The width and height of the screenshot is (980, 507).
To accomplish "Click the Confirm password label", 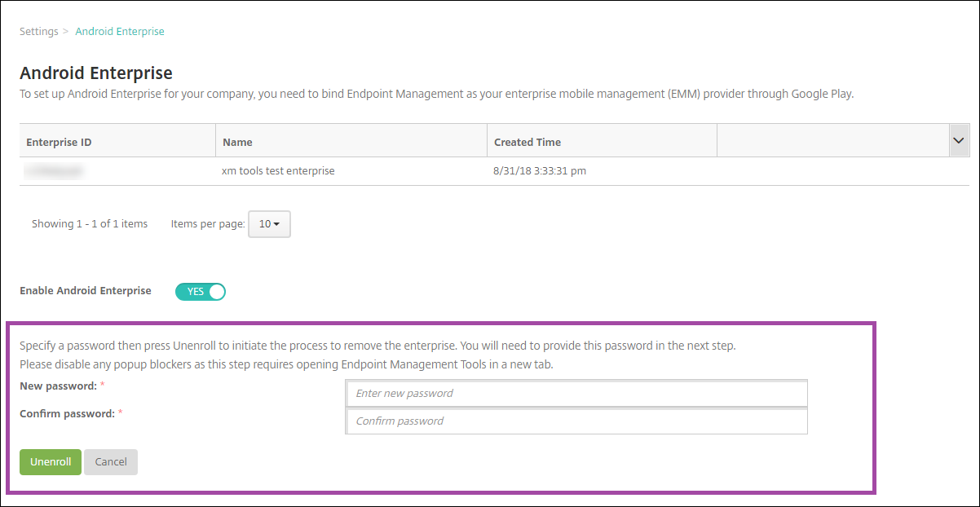I will (x=67, y=414).
